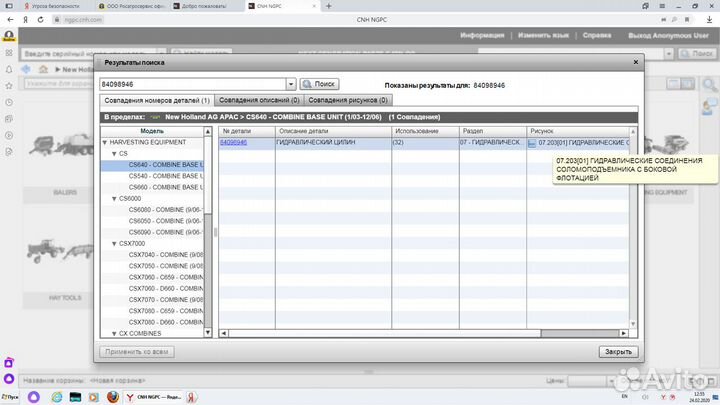Switch to Совпадения рисунков tab
Screen dimensions: 720x405
point(348,100)
